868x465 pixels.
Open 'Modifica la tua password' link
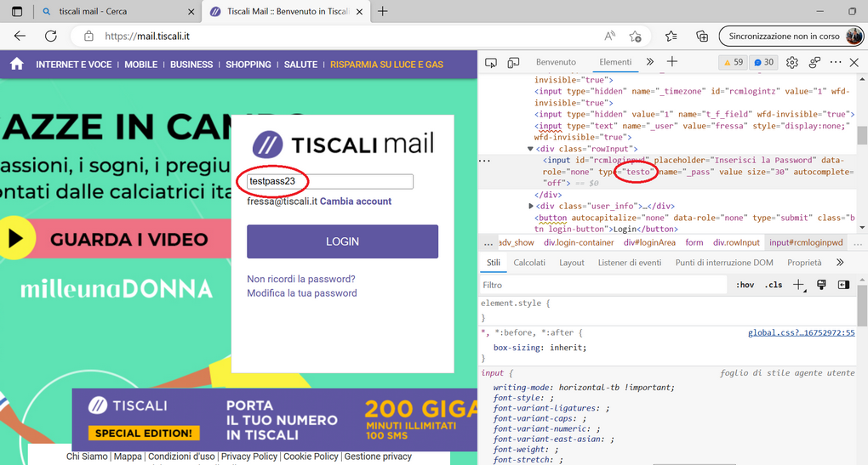(302, 293)
